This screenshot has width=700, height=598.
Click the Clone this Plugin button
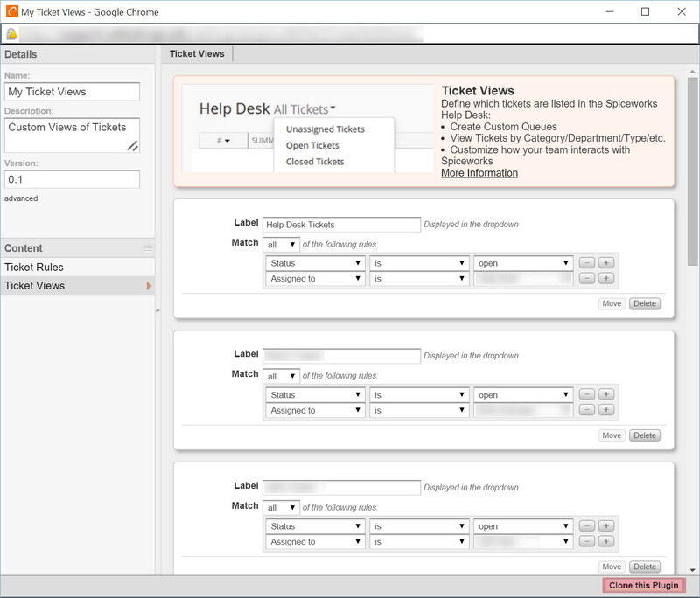643,585
